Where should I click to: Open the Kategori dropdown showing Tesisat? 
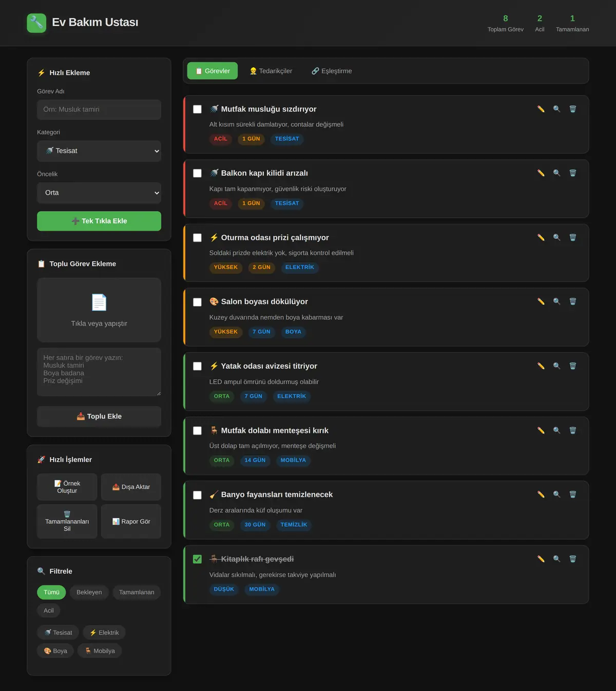[99, 151]
